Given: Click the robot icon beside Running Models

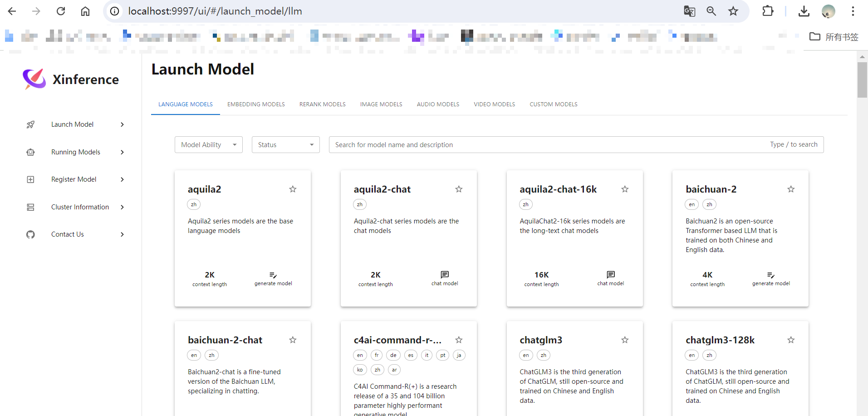Looking at the screenshot, I should 30,152.
